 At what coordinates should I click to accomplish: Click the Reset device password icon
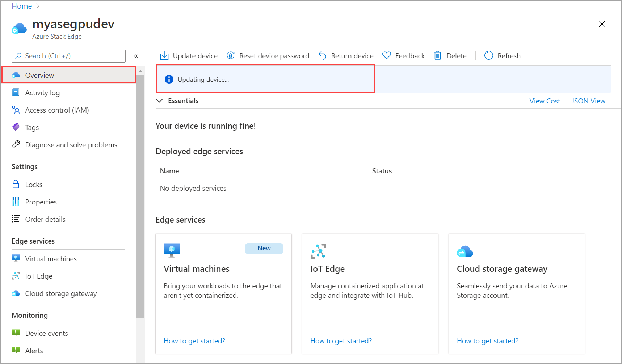tap(231, 55)
